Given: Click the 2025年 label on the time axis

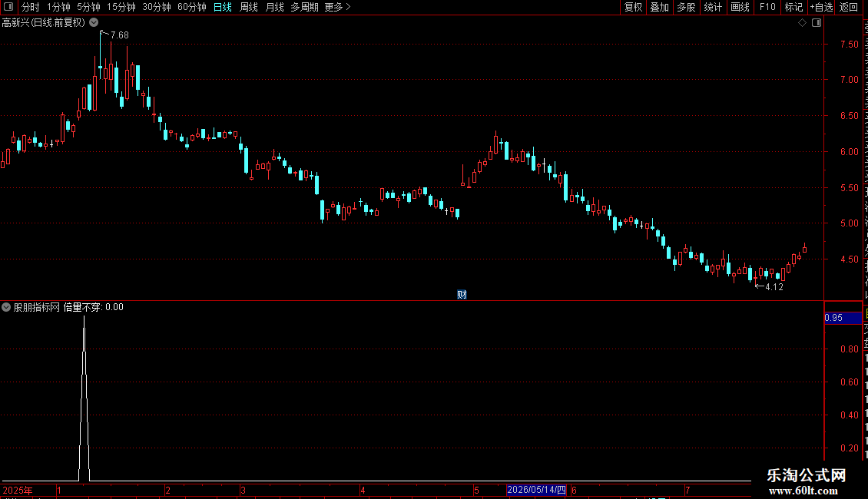Looking at the screenshot, I should click(18, 490).
